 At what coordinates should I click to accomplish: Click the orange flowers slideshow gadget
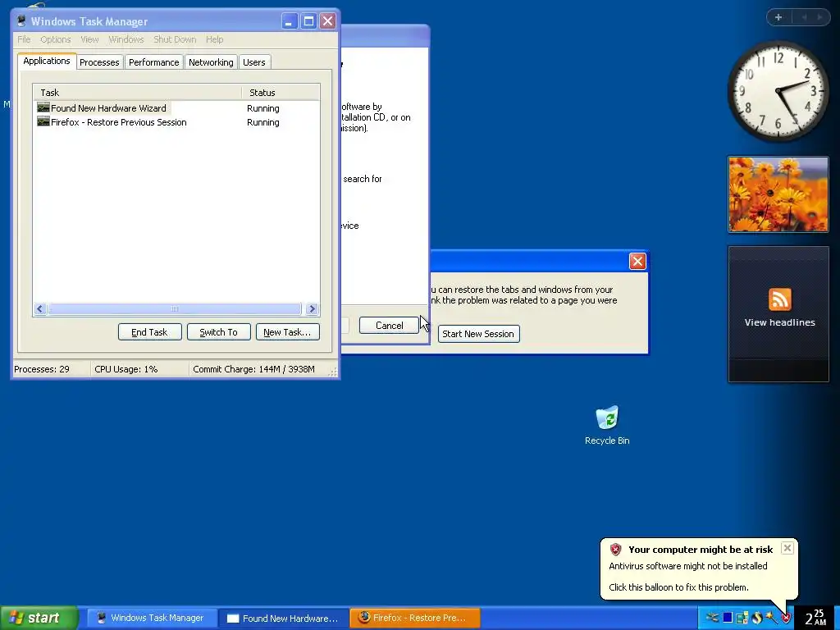coord(778,194)
